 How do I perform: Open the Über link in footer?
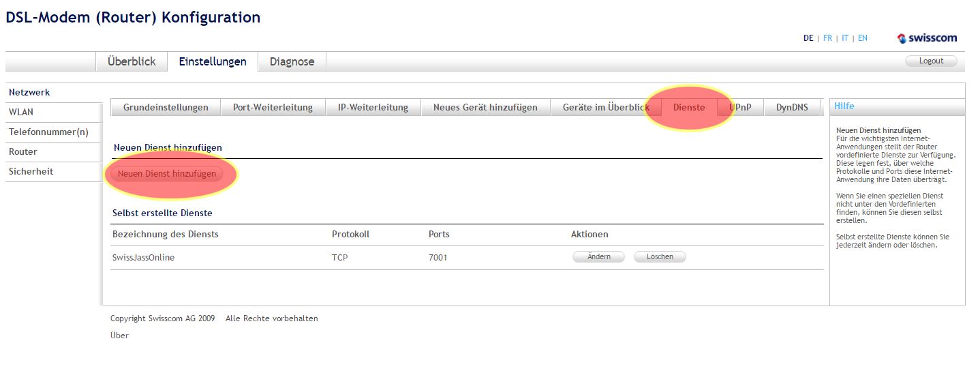[119, 336]
